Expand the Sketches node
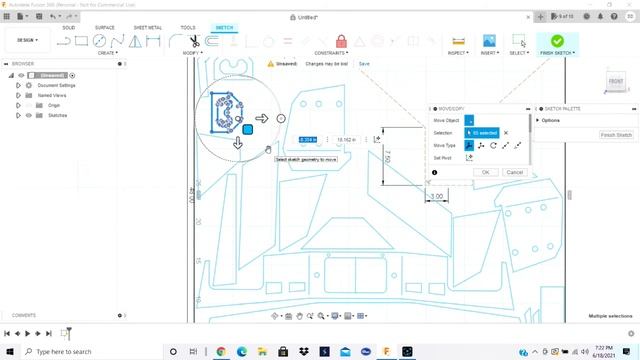 point(18,116)
